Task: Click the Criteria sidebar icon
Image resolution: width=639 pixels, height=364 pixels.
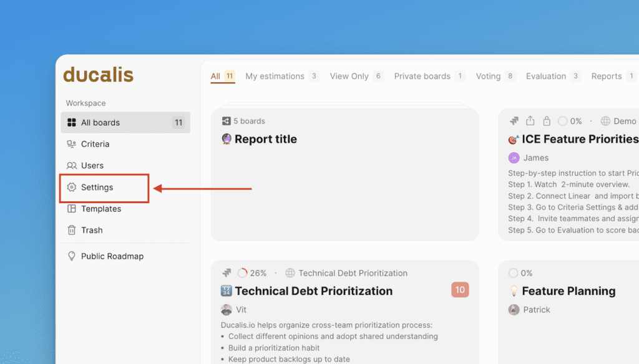Action: click(x=72, y=144)
